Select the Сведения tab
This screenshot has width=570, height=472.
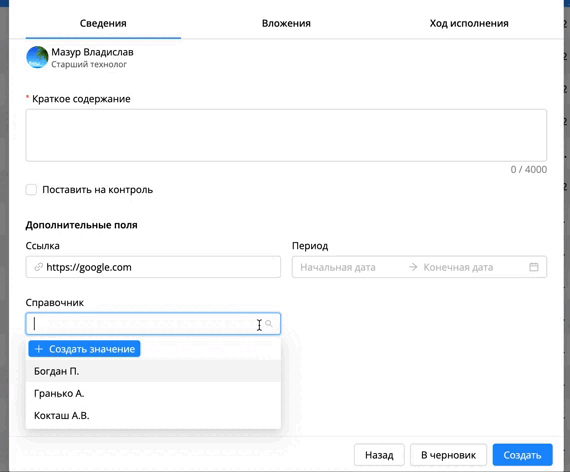[103, 23]
